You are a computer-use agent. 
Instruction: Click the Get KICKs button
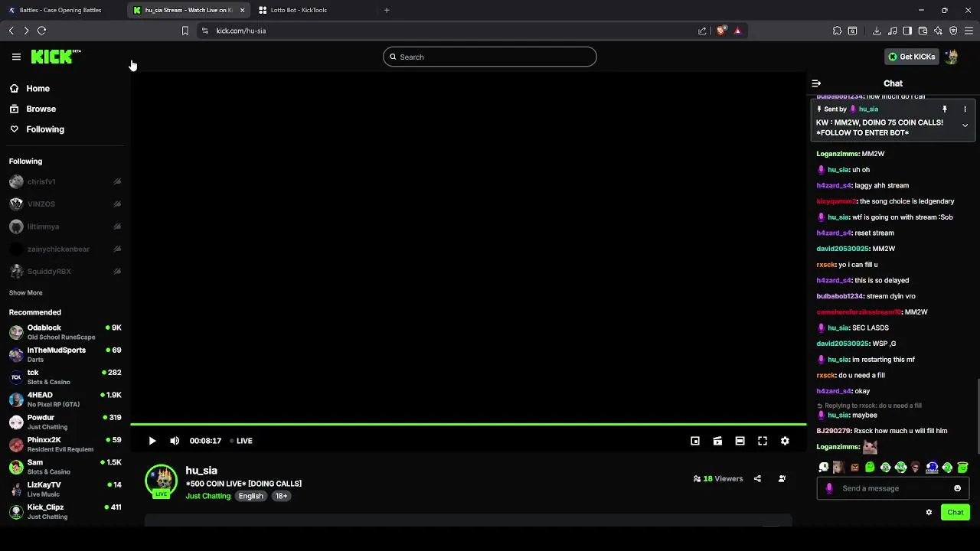click(912, 57)
